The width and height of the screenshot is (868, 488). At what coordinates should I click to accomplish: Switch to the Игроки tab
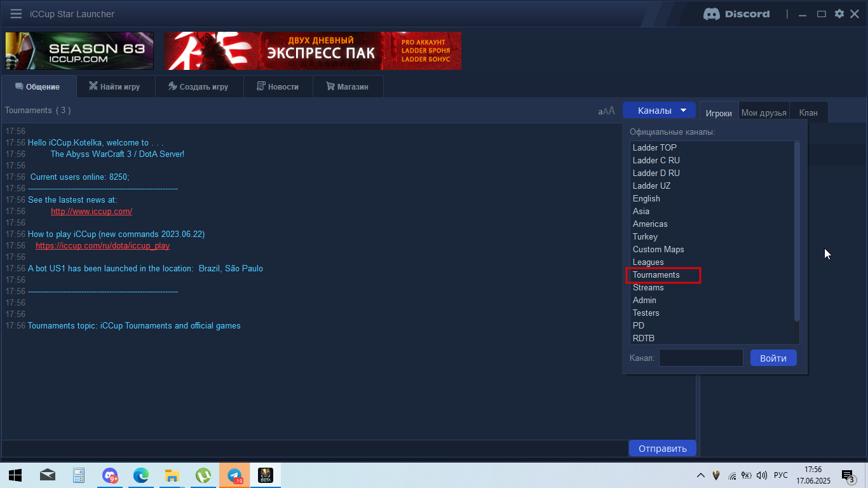coord(719,113)
